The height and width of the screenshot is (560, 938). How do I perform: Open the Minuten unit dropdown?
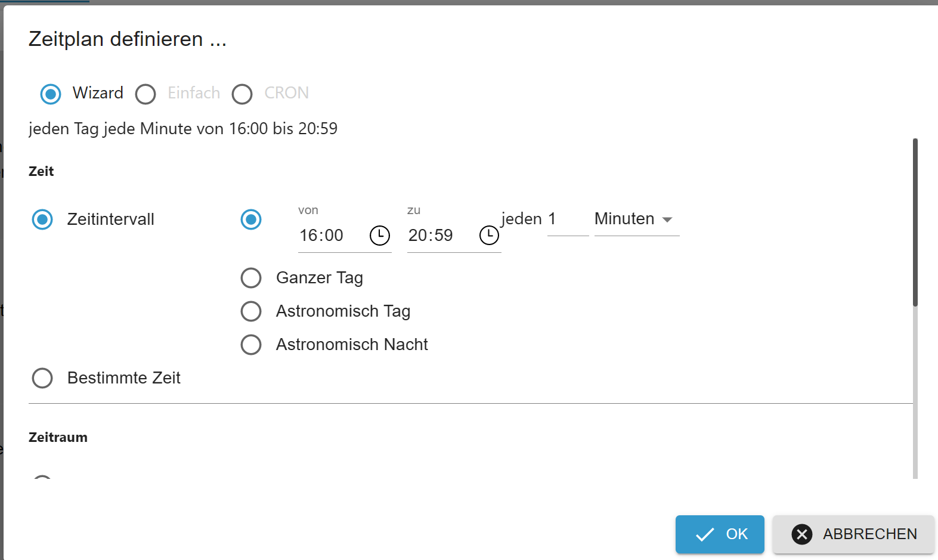click(x=636, y=219)
